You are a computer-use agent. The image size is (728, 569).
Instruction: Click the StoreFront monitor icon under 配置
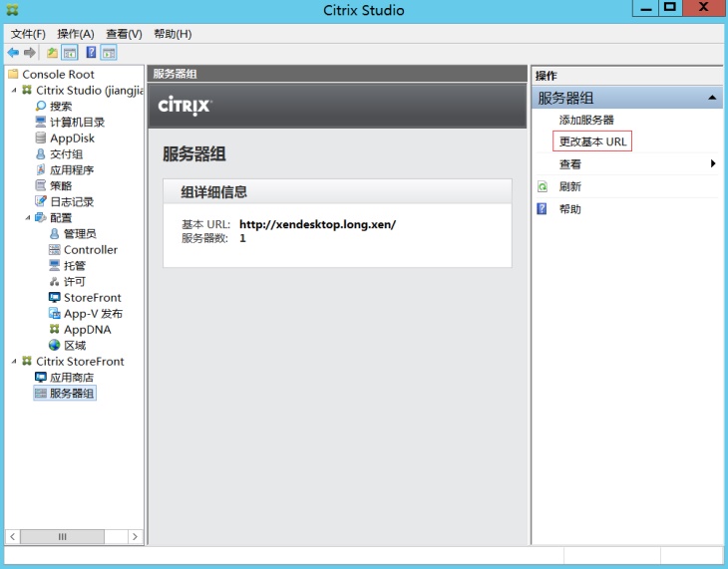coord(54,298)
